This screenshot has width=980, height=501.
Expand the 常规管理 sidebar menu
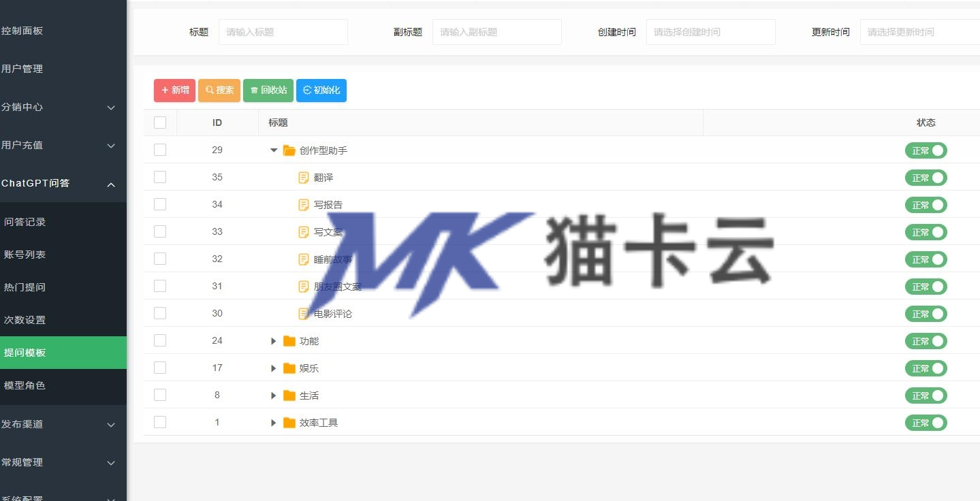(63, 462)
